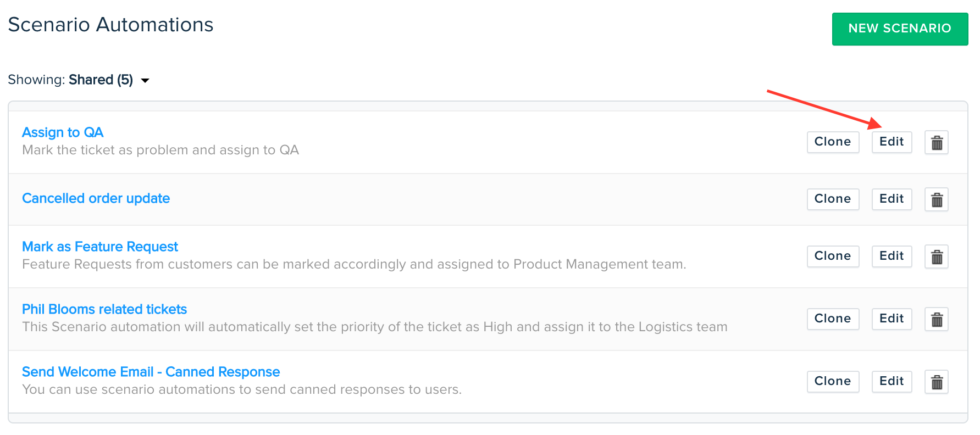Open the Assign to QA link
This screenshot has width=980, height=435.
pyautogui.click(x=63, y=132)
